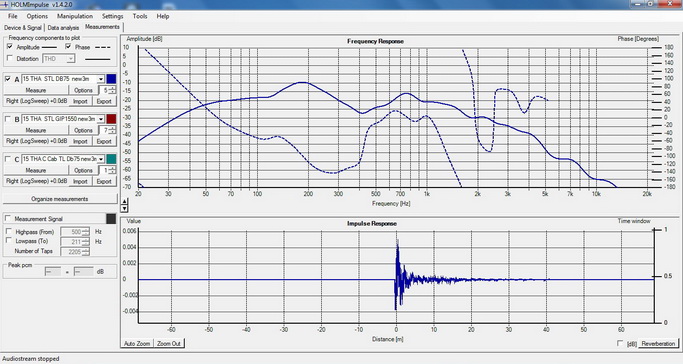Click Number of Taps field 2205
The image size is (683, 364).
75,251
